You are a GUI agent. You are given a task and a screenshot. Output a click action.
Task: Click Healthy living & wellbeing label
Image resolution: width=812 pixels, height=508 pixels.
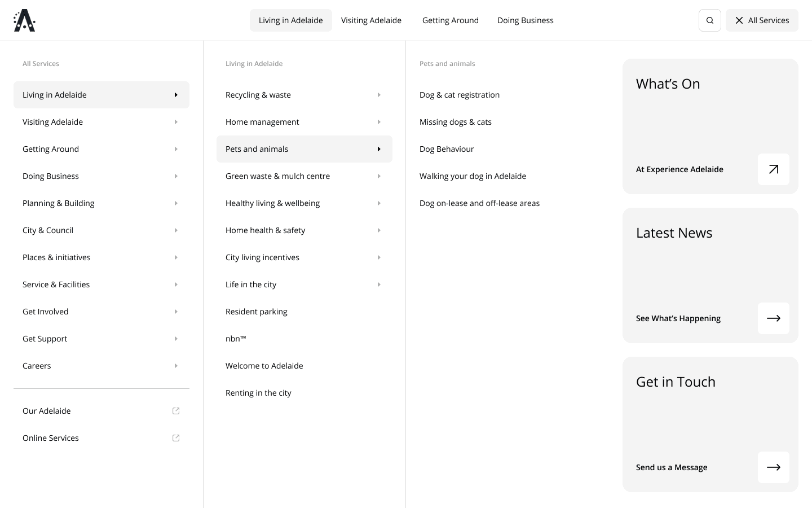click(272, 203)
